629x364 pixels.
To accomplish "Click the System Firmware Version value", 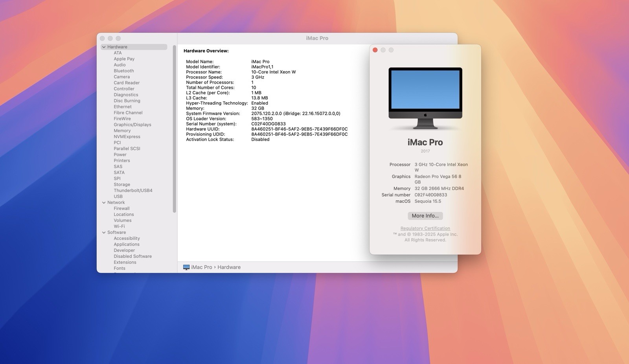I will tap(296, 114).
